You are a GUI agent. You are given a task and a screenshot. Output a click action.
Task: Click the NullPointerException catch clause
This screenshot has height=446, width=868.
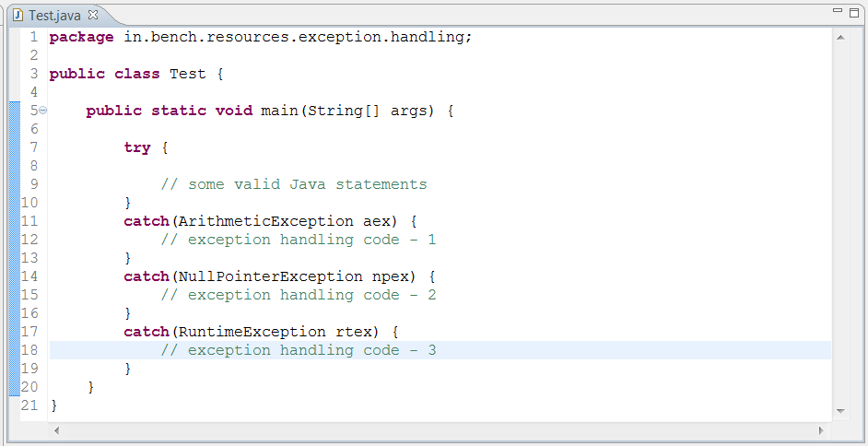(279, 276)
